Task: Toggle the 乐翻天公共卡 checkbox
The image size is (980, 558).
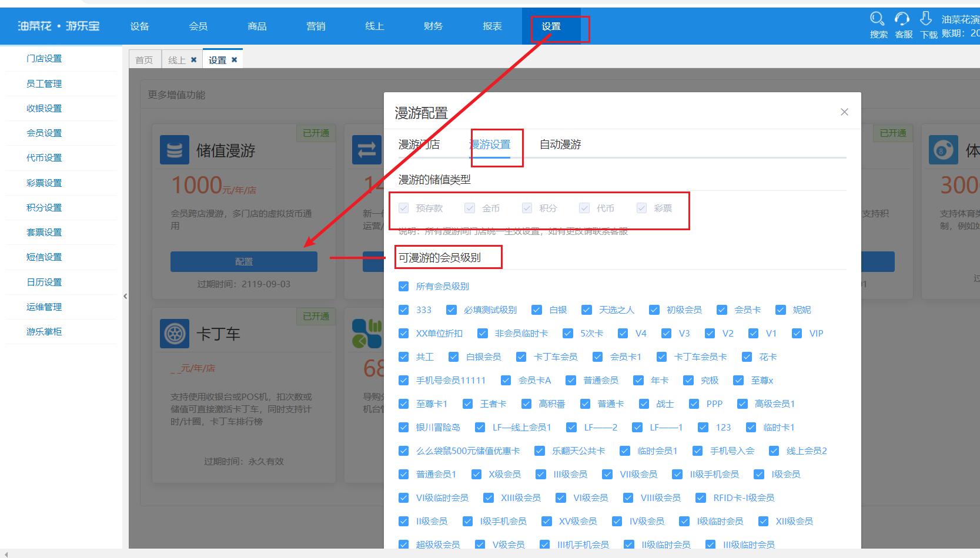Action: coord(539,451)
